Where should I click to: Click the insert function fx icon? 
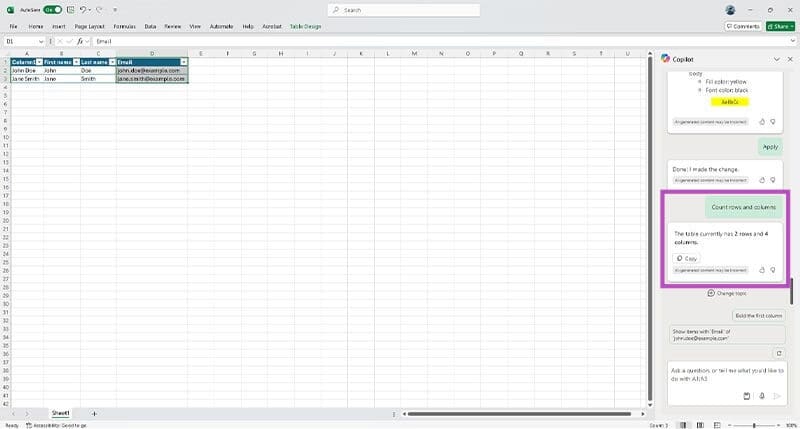(x=80, y=41)
